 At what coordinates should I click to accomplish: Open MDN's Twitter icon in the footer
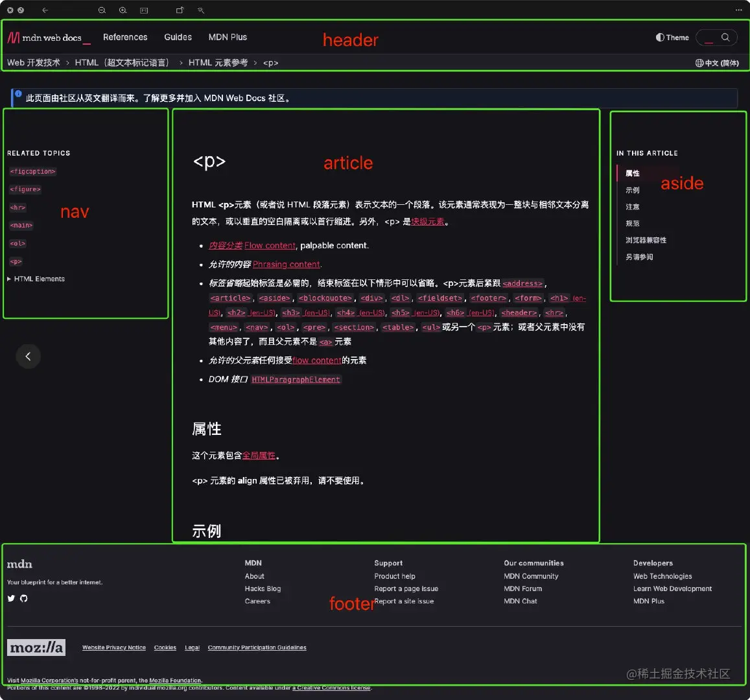click(x=11, y=598)
